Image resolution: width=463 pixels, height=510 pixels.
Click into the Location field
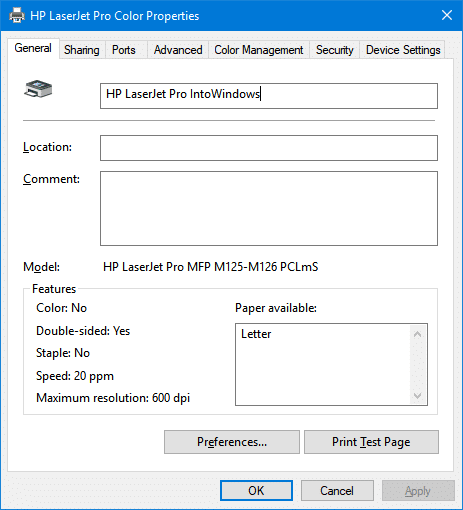269,148
